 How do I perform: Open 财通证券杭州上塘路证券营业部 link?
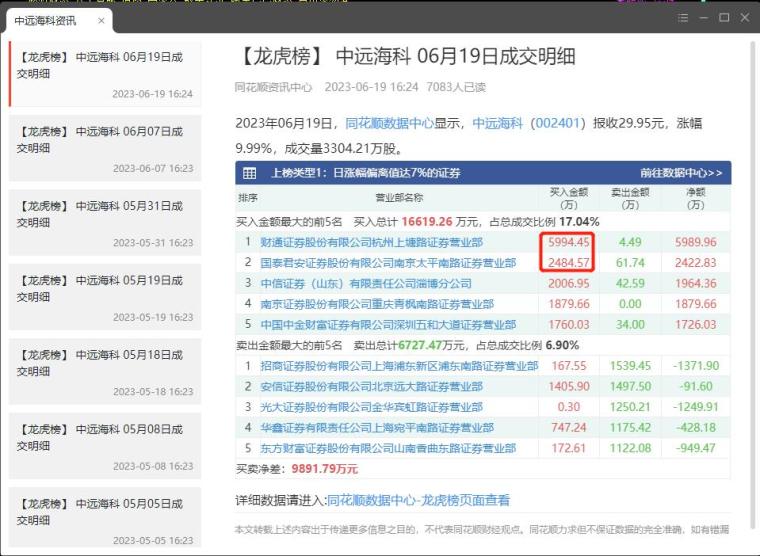[372, 242]
